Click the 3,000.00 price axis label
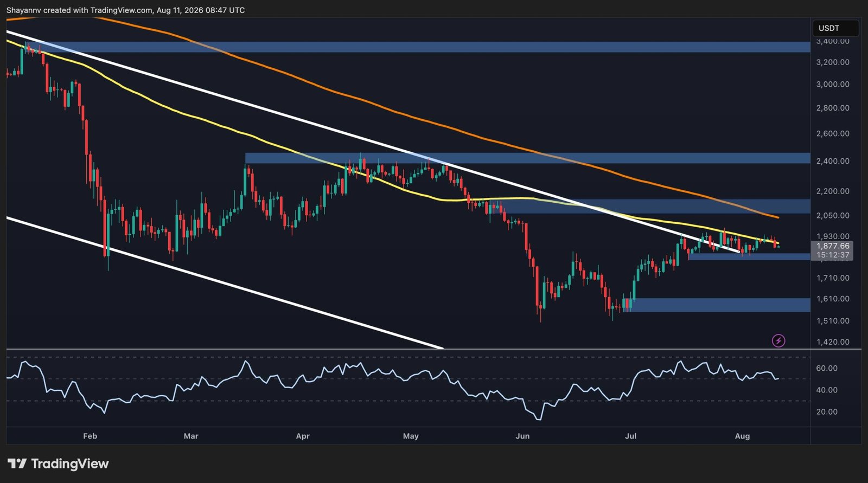868x483 pixels. (x=833, y=85)
